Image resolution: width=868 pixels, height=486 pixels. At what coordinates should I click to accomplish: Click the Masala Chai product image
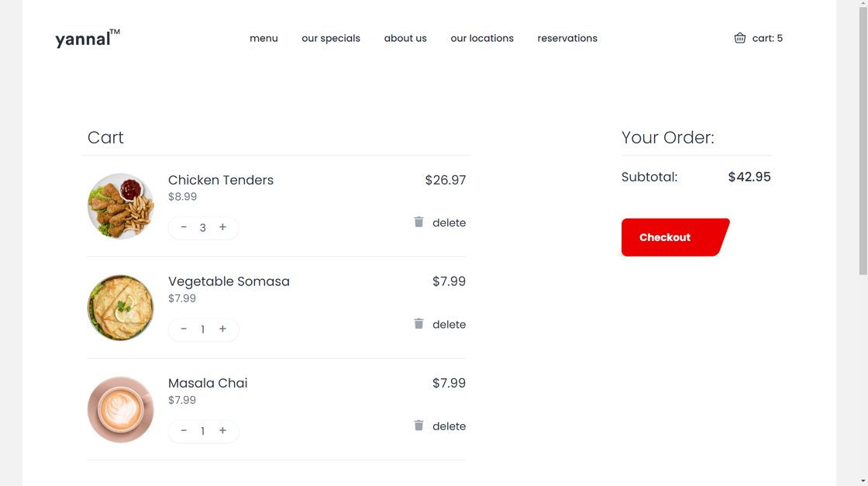(120, 409)
